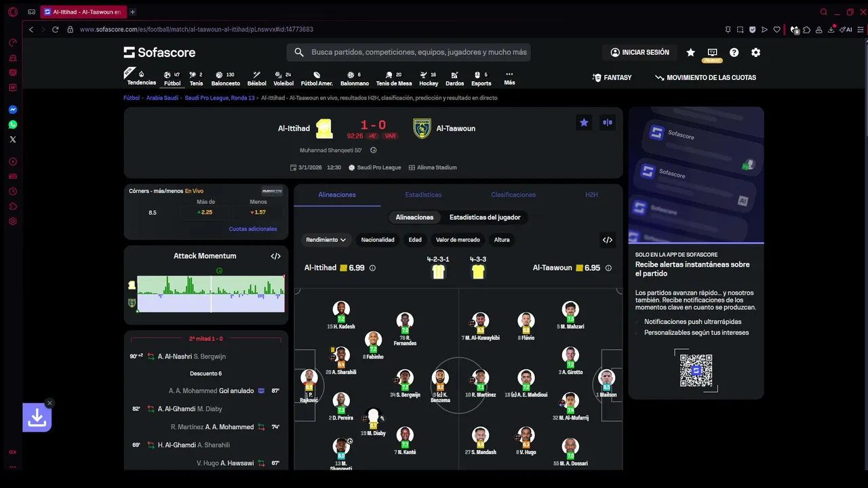Open Al-Taawoun team name in header
This screenshot has height=488, width=868.
[x=456, y=128]
